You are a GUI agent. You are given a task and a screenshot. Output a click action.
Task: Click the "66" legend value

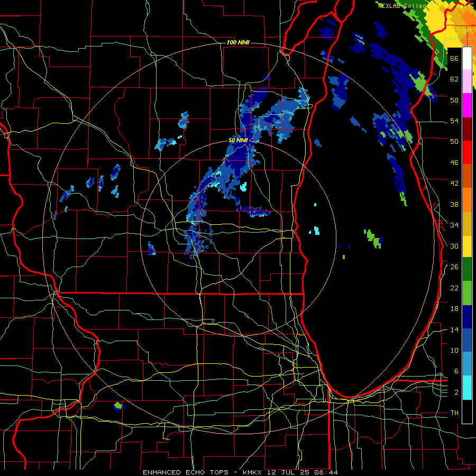454,58
